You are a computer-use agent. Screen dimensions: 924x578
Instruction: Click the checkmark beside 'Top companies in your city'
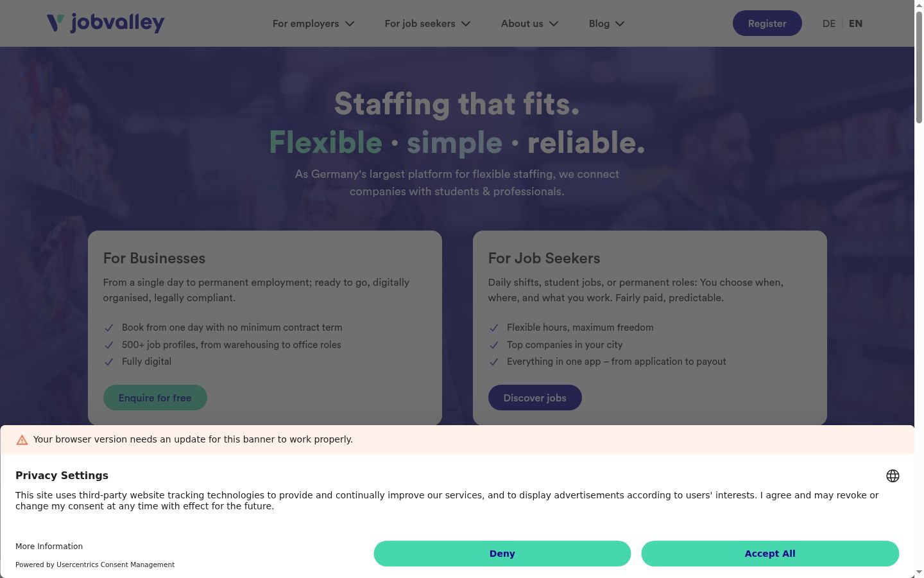(x=493, y=345)
